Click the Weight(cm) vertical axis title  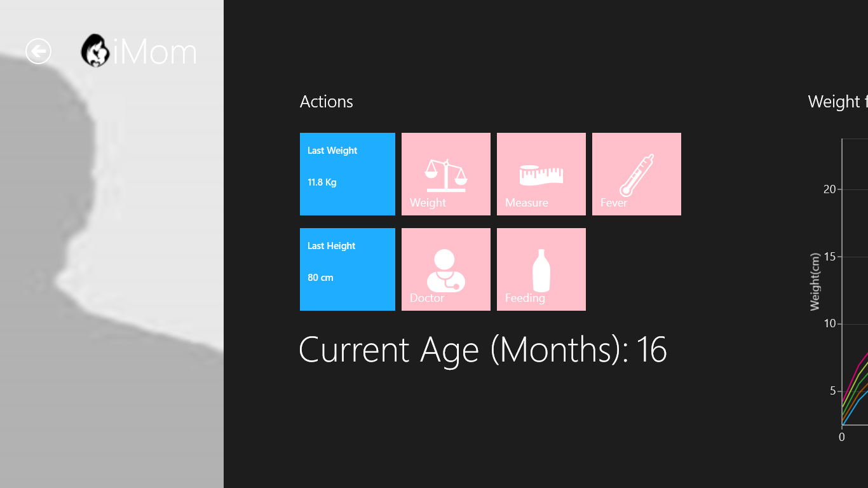[x=815, y=281]
